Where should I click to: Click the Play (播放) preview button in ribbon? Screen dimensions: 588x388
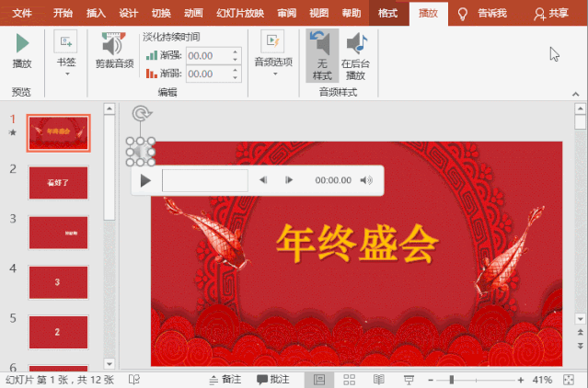21,51
